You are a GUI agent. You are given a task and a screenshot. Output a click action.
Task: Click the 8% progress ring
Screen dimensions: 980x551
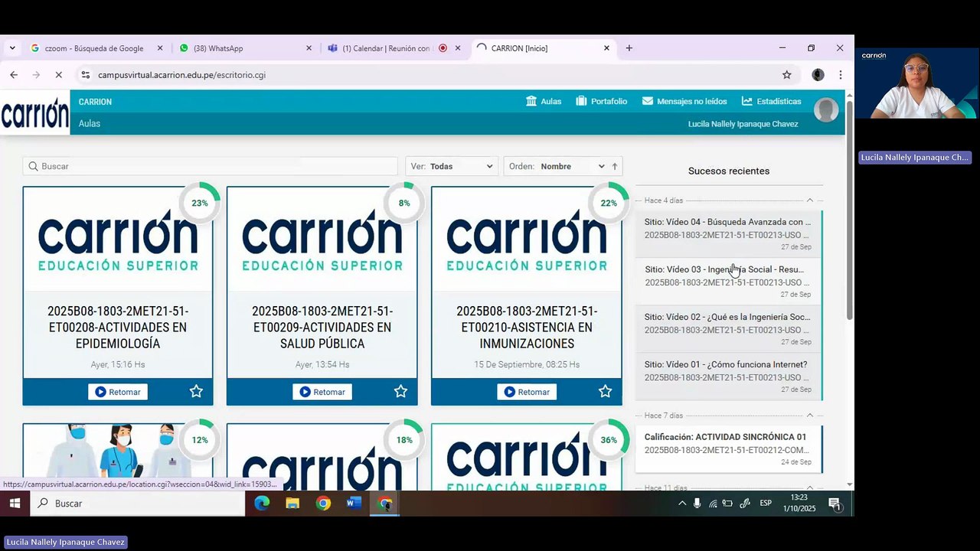click(x=404, y=203)
